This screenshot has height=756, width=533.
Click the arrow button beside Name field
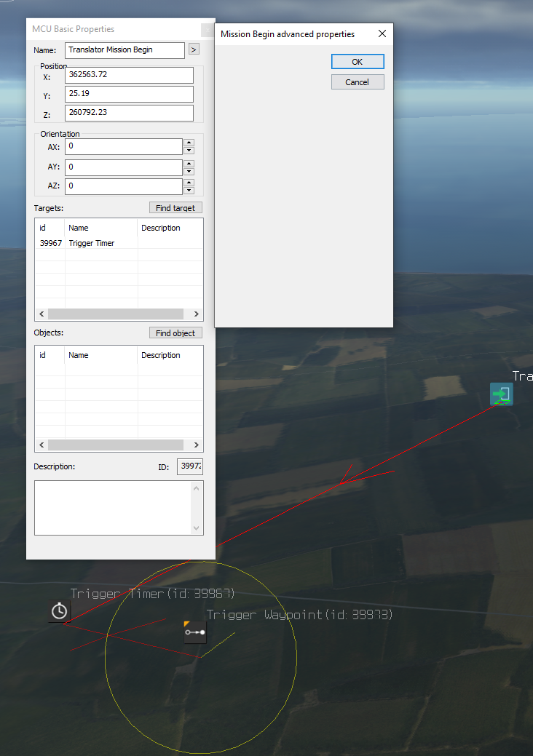pyautogui.click(x=194, y=49)
